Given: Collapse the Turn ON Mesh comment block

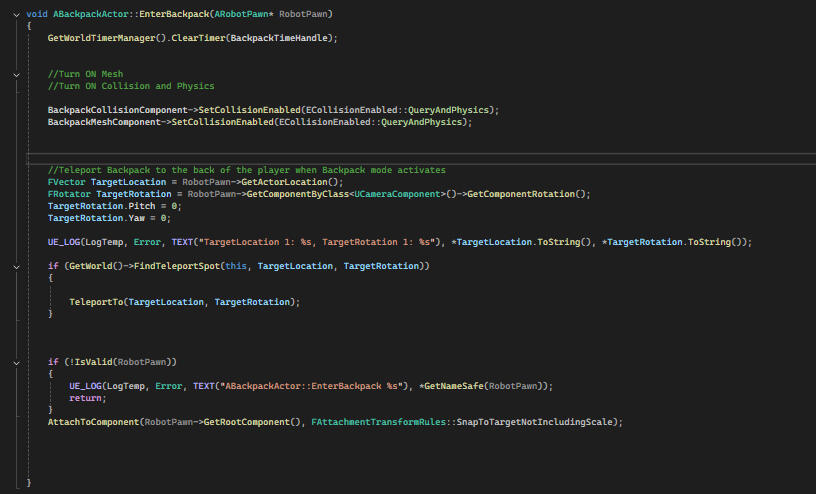Looking at the screenshot, I should click(x=18, y=74).
